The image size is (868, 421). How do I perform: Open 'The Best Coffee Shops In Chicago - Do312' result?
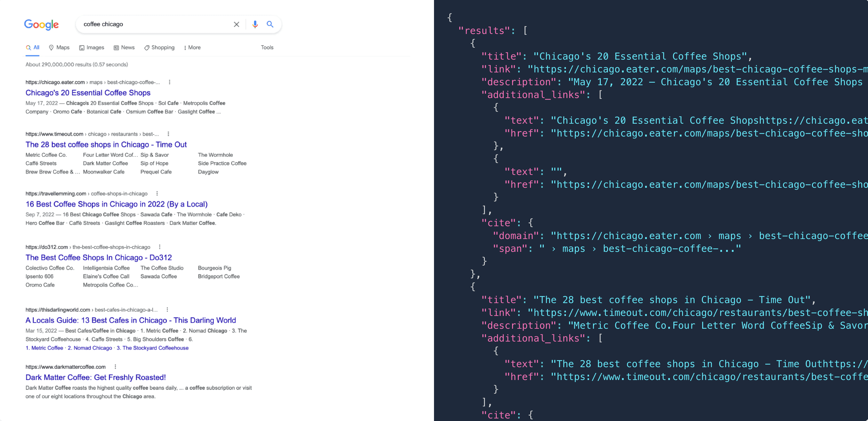[x=99, y=258]
